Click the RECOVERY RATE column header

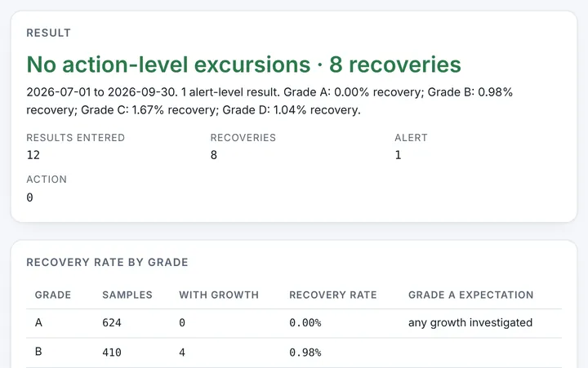click(x=333, y=295)
